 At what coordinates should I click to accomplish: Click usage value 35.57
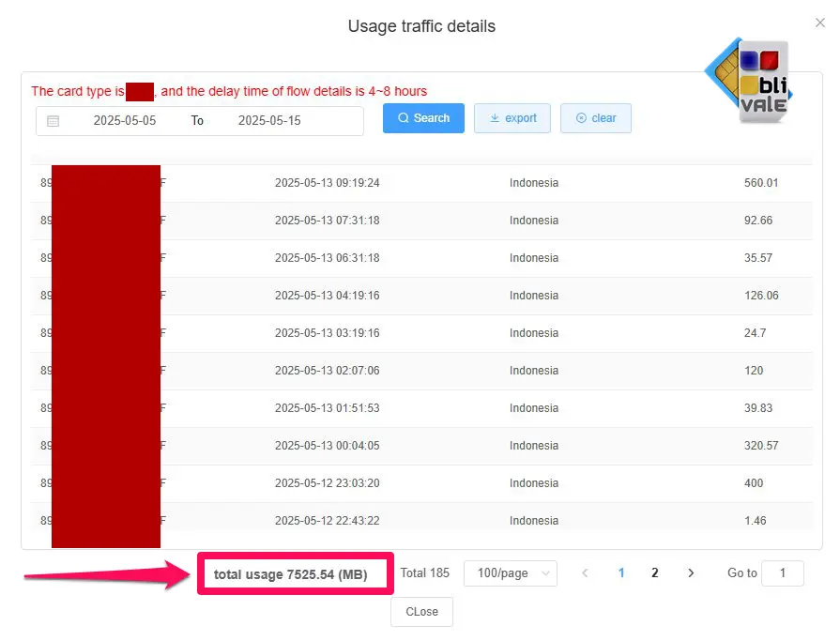[x=758, y=258]
